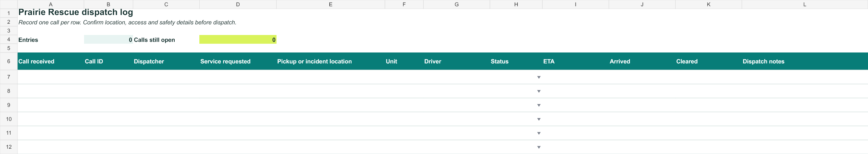Select row 8 header

[x=9, y=91]
